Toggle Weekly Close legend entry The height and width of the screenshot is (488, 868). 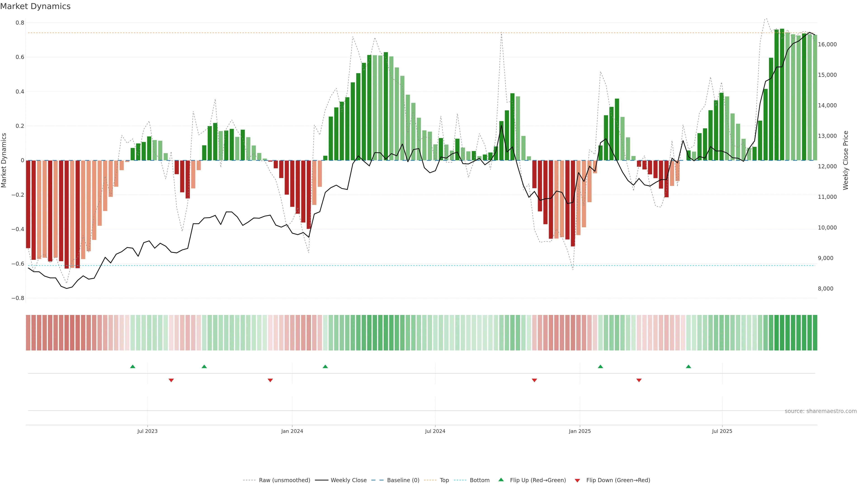click(348, 480)
